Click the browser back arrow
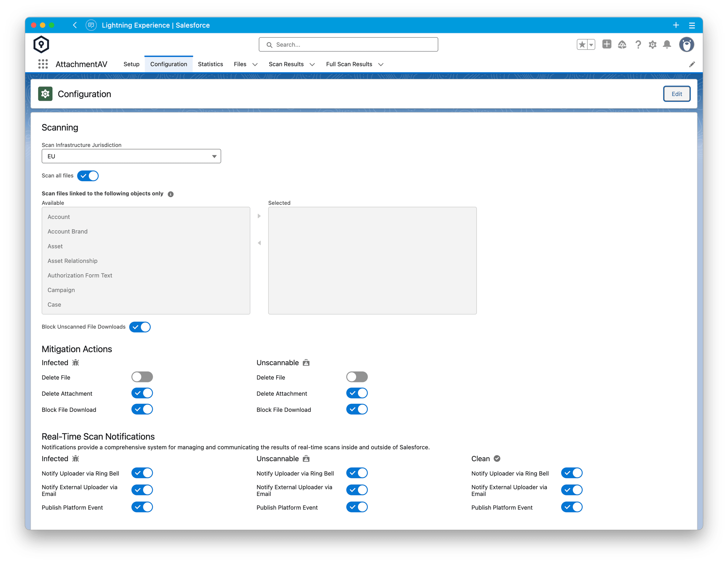 (x=75, y=25)
